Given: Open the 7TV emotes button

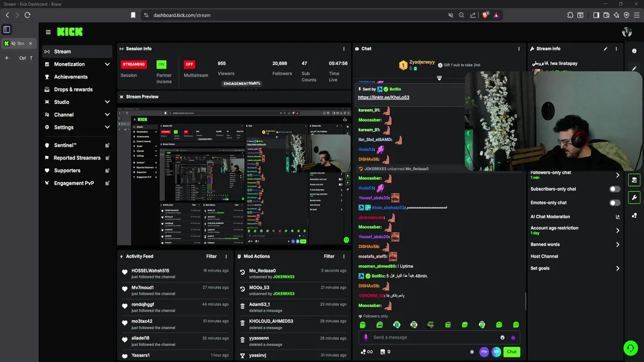Looking at the screenshot, I should click(x=484, y=352).
